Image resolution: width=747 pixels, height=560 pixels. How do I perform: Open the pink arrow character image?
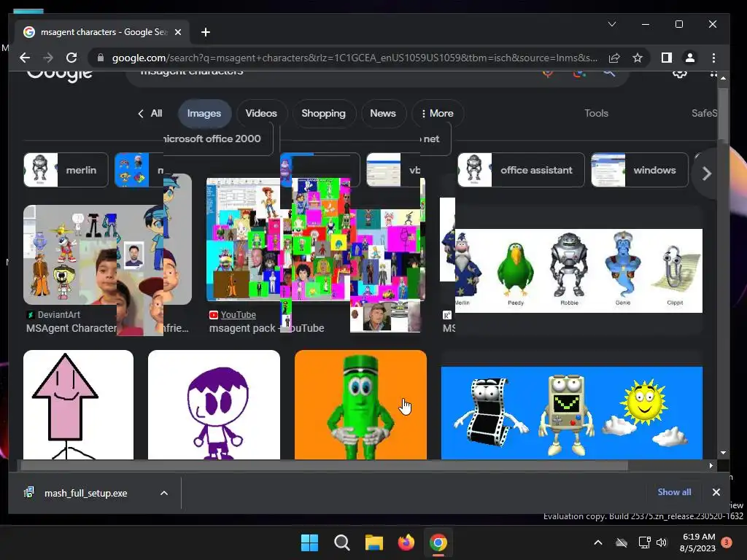click(x=78, y=405)
